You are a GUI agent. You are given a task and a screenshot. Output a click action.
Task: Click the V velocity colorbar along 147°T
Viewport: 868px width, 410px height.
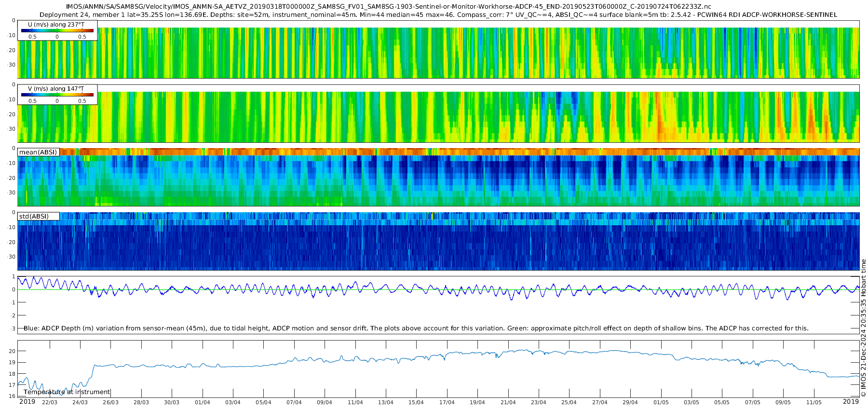click(57, 95)
